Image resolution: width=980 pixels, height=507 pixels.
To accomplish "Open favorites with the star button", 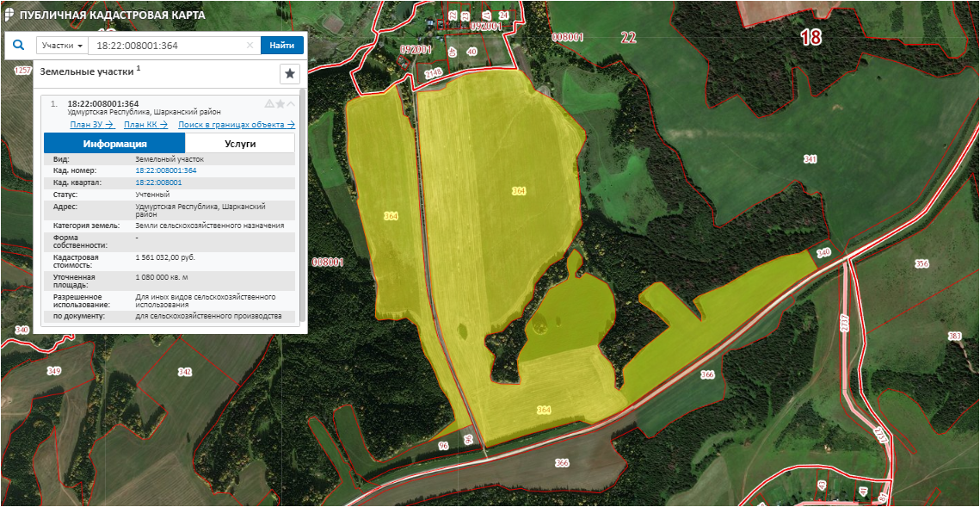I will pyautogui.click(x=290, y=74).
